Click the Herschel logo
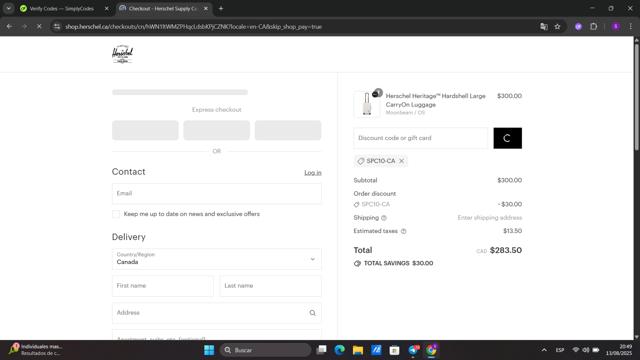Screen dimensions: 640x360 tap(122, 54)
